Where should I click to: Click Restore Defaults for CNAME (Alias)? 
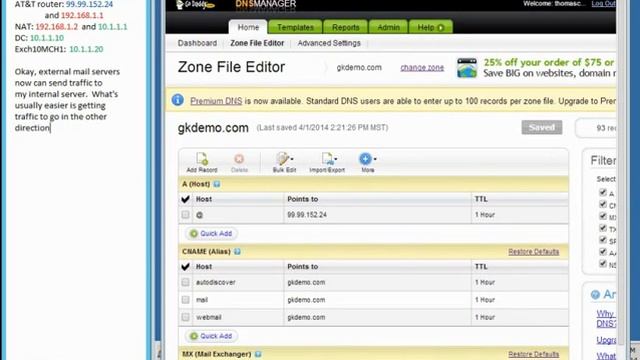click(x=533, y=252)
